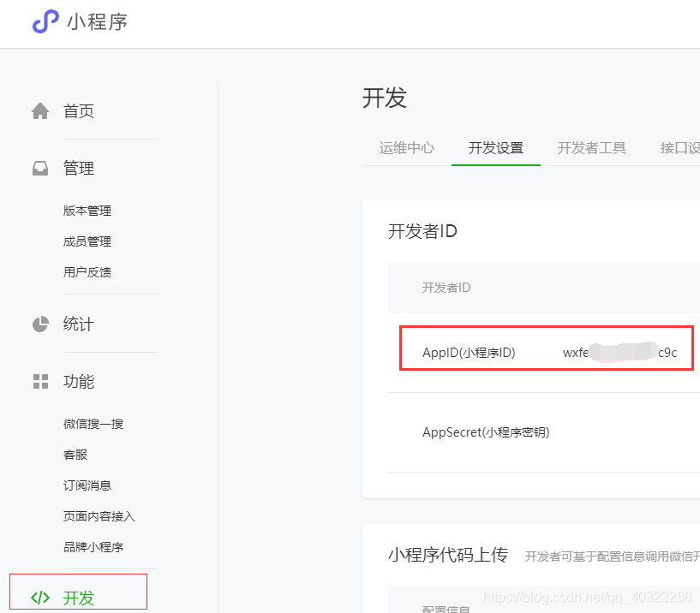Viewport: 700px width, 613px height.
Task: Open 成员管理 in the sidebar
Action: pyautogui.click(x=87, y=241)
